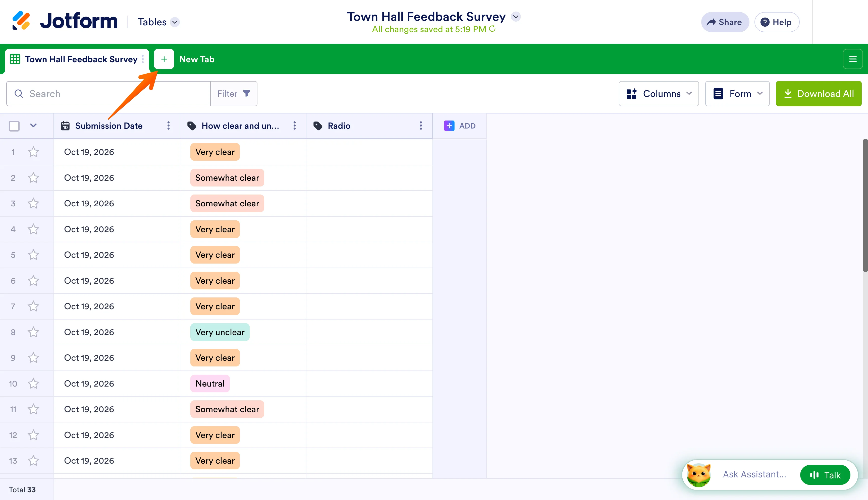The height and width of the screenshot is (500, 868).
Task: Open the Filter options
Action: [234, 93]
